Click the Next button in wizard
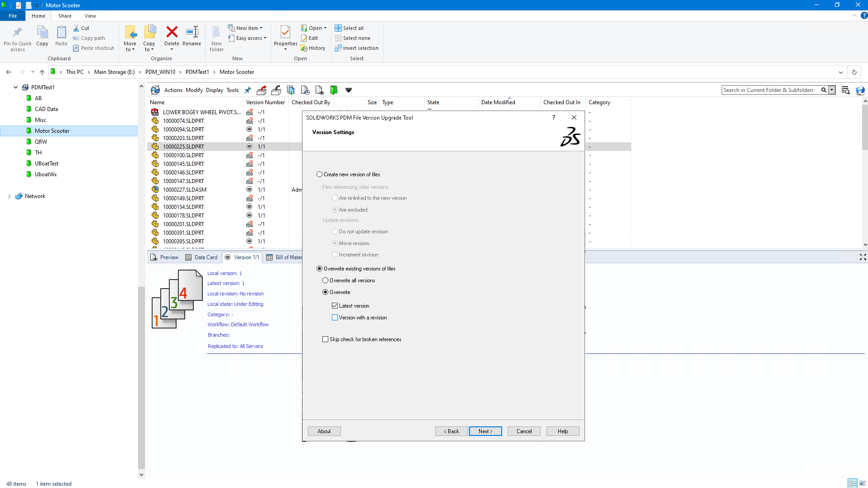This screenshot has height=488, width=868. coord(485,431)
